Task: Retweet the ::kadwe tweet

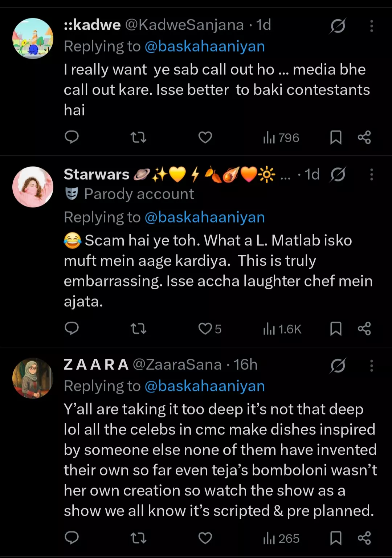Action: point(138,137)
